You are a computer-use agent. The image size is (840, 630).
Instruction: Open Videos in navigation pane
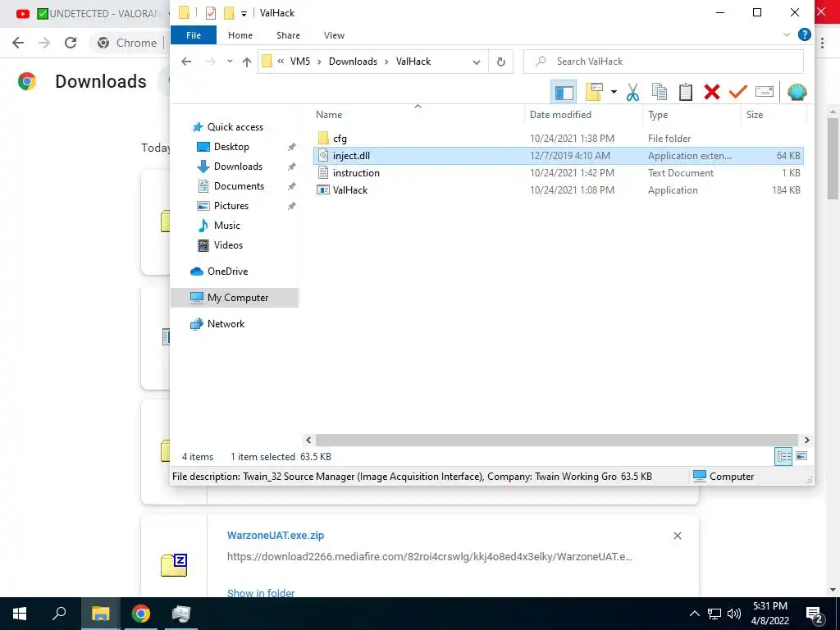coord(228,245)
